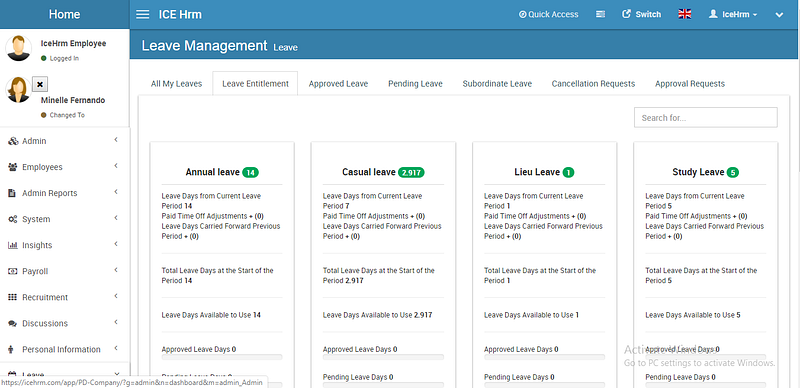Expand the Discussions menu chevron

[x=116, y=322]
